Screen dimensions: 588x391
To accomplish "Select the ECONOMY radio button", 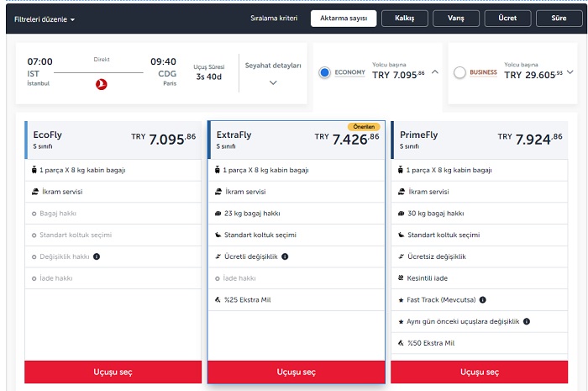I will click(325, 72).
